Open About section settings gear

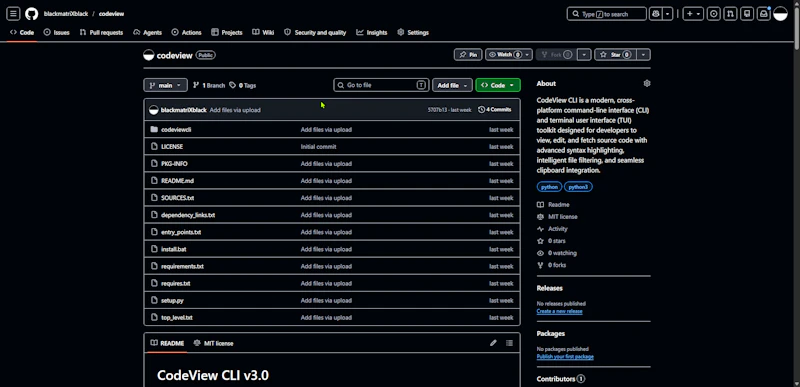(x=647, y=83)
